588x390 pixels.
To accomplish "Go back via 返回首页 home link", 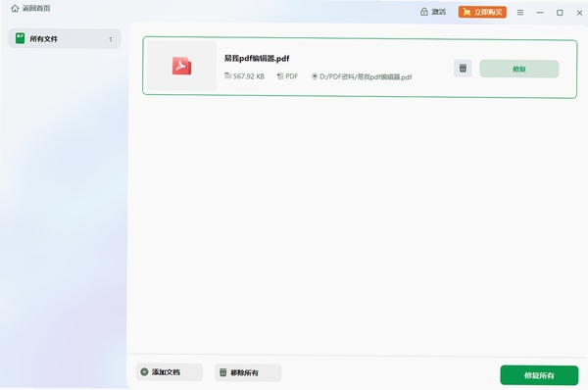I will [30, 8].
